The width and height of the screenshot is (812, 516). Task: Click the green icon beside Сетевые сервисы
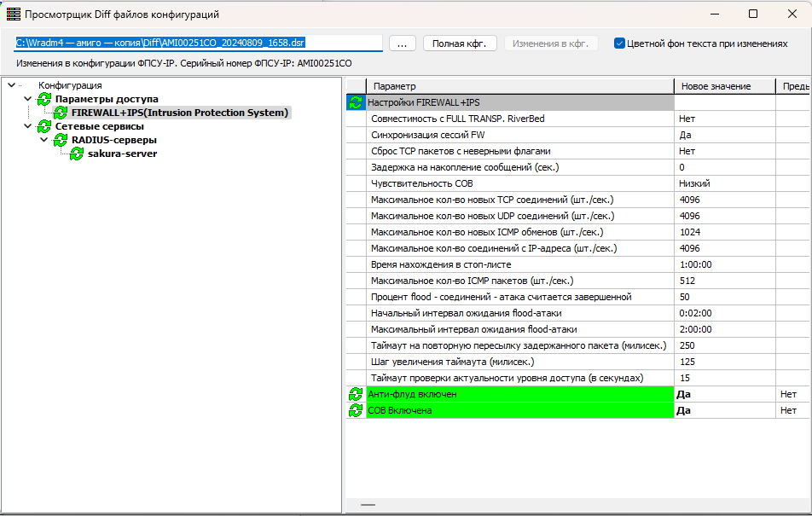pos(44,126)
